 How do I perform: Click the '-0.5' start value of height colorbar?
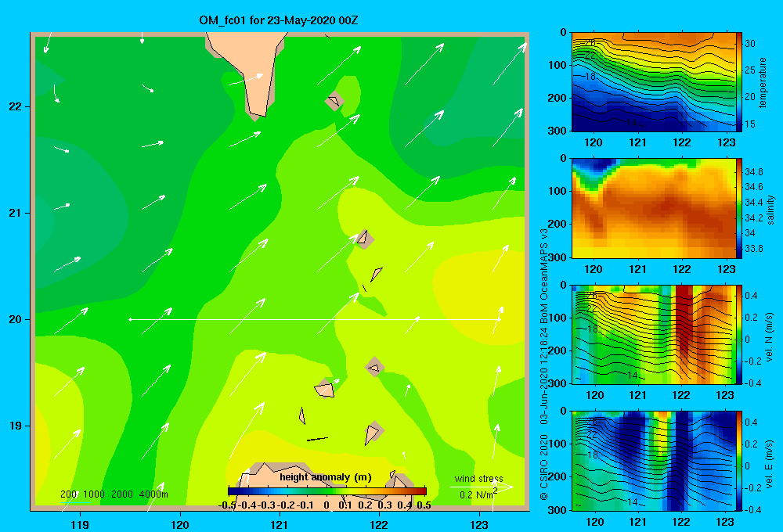click(227, 505)
